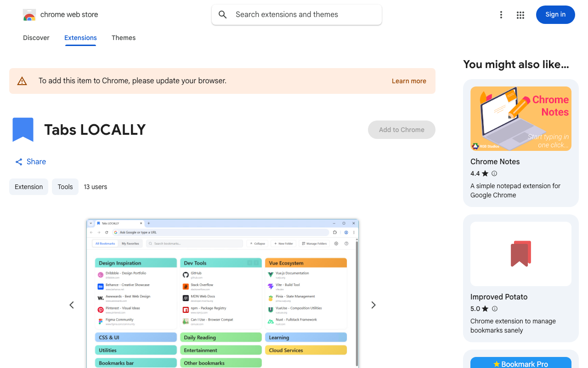Select the Extension category chip
Screen dimensions: 588x368
28,187
